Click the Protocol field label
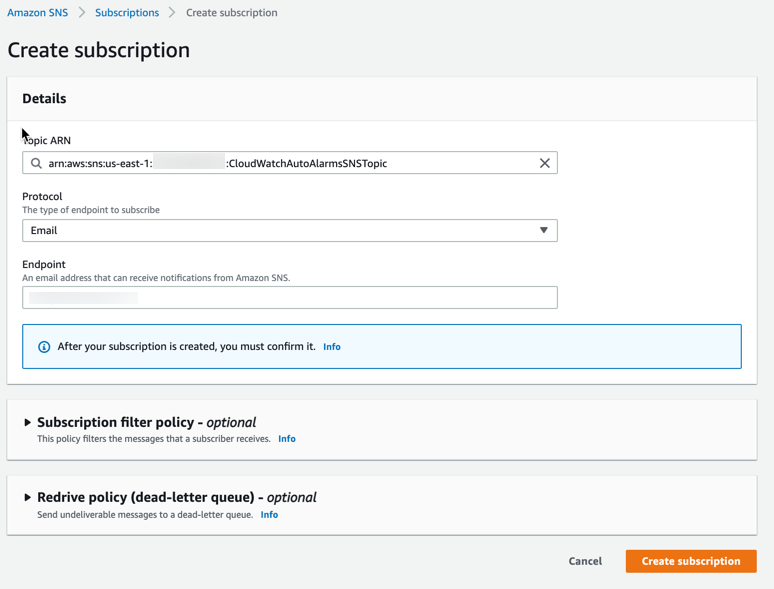Screen dimensions: 774x589 tap(42, 196)
